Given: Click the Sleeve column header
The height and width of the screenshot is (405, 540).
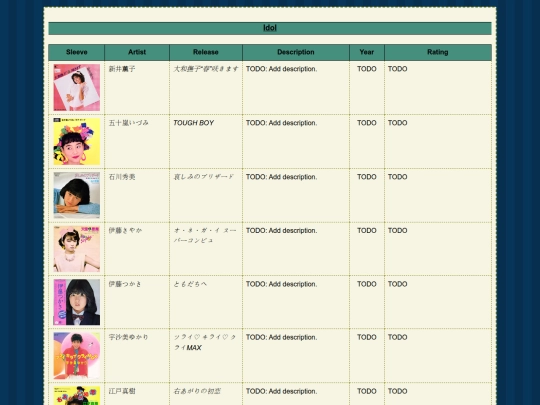Looking at the screenshot, I should (76, 52).
